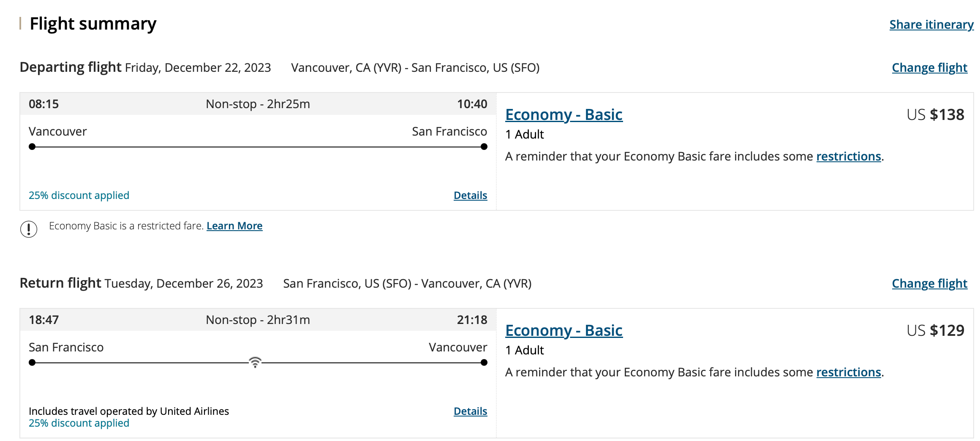
Task: Click the Vancouver arrival dot on return route
Action: point(484,362)
